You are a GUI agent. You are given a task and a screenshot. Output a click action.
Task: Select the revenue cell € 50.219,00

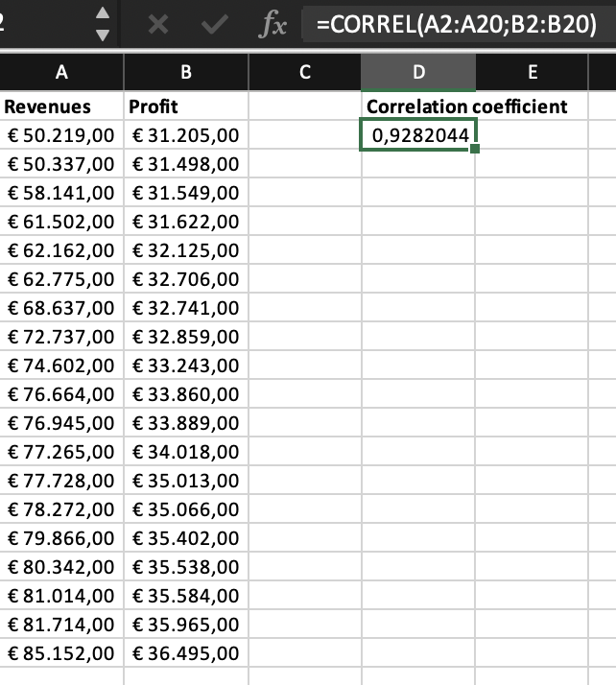coord(61,135)
